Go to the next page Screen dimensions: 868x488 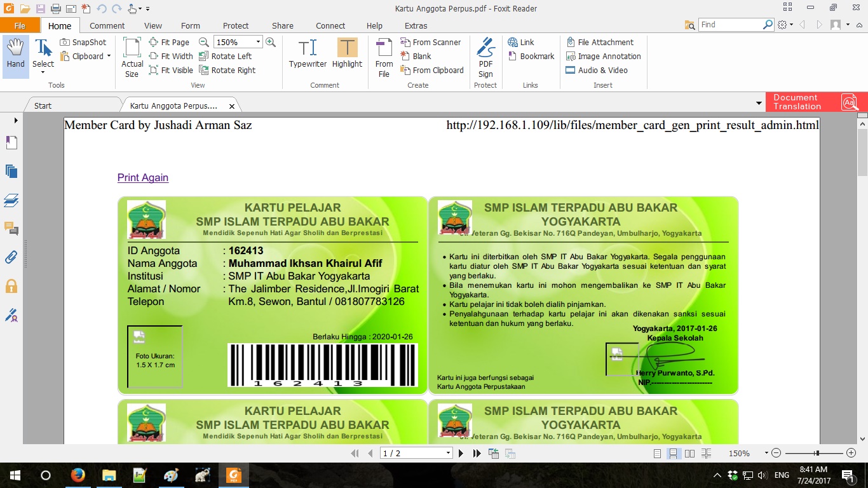coord(461,453)
